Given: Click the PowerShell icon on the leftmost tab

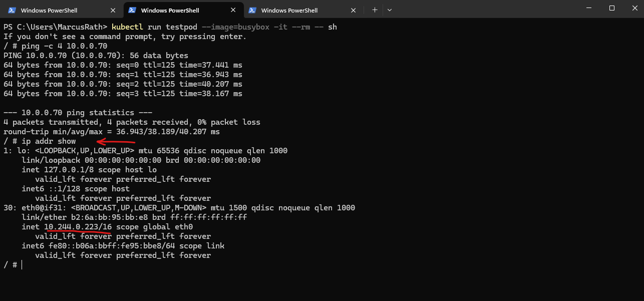Looking at the screenshot, I should pos(12,10).
